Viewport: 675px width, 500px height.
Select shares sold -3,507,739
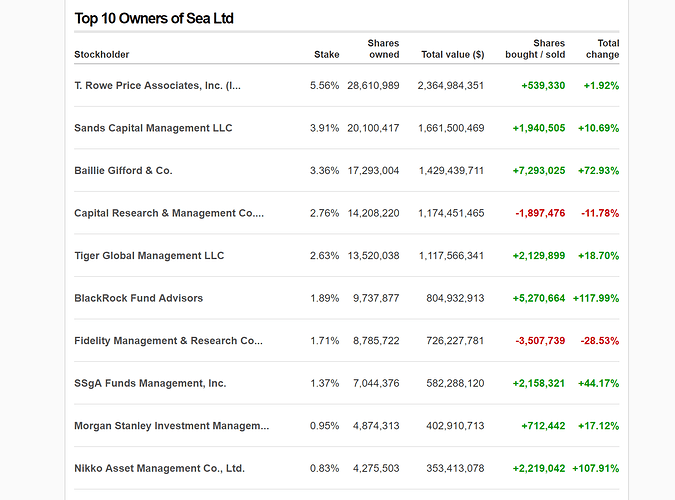pos(540,341)
